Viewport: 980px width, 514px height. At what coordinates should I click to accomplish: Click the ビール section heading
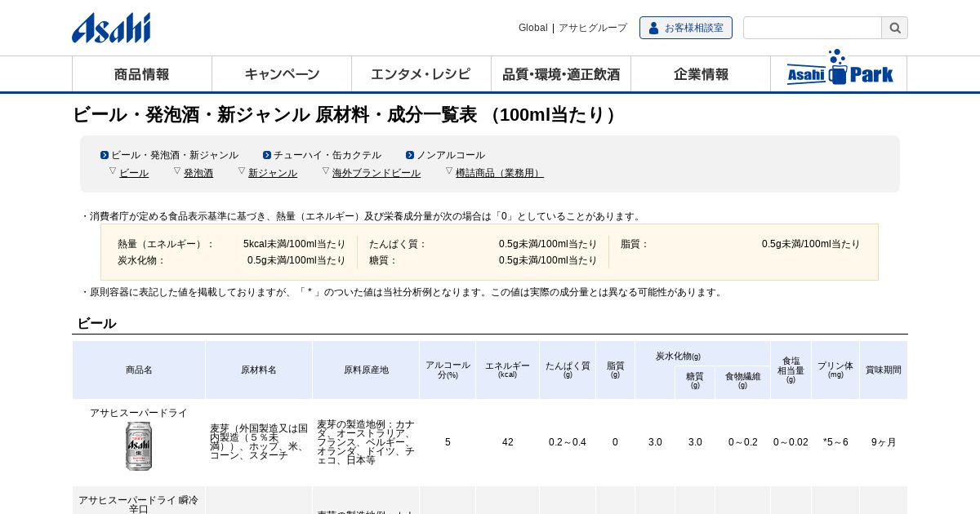coord(96,323)
